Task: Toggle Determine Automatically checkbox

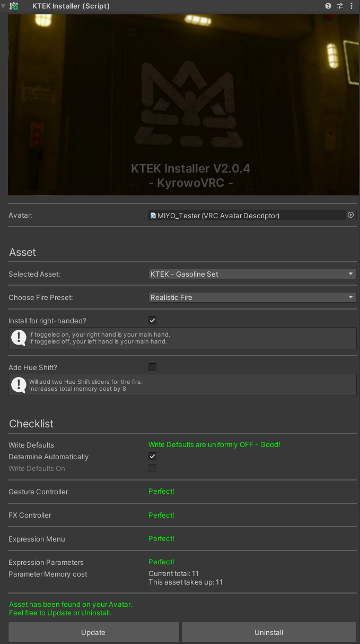Action: click(152, 457)
